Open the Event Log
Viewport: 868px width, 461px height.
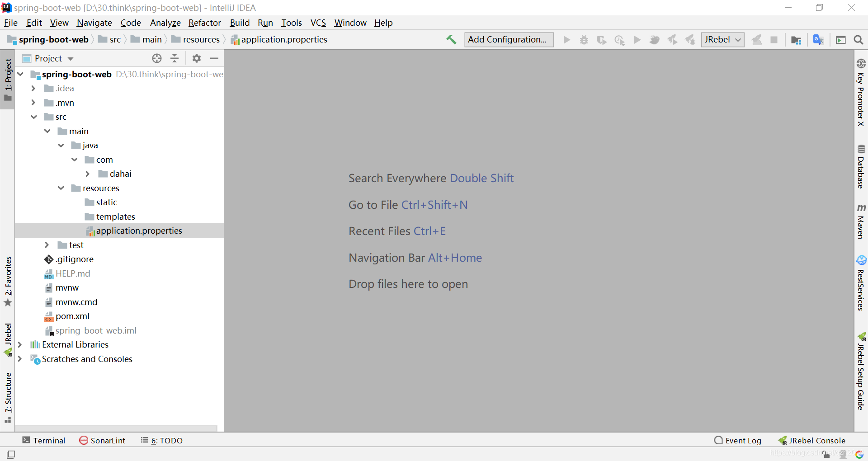[x=738, y=440]
